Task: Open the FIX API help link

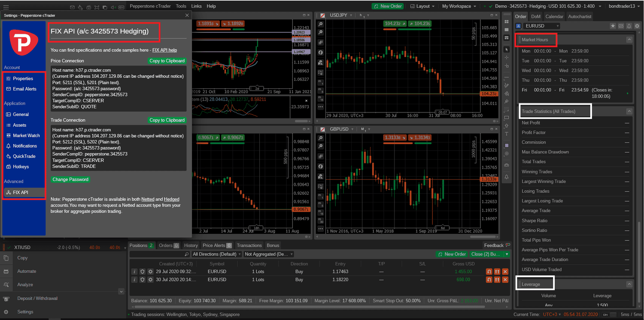Action: (164, 50)
